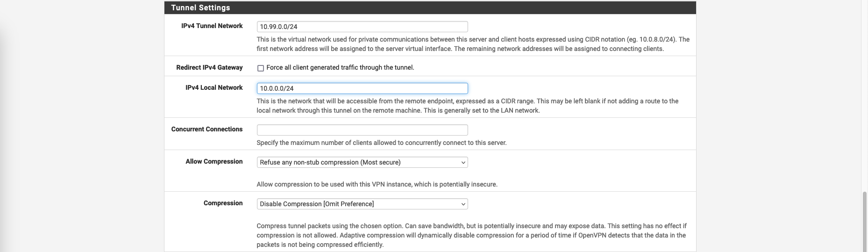868x252 pixels.
Task: Click the help text mentioning the LAN network
Action: pyautogui.click(x=467, y=106)
